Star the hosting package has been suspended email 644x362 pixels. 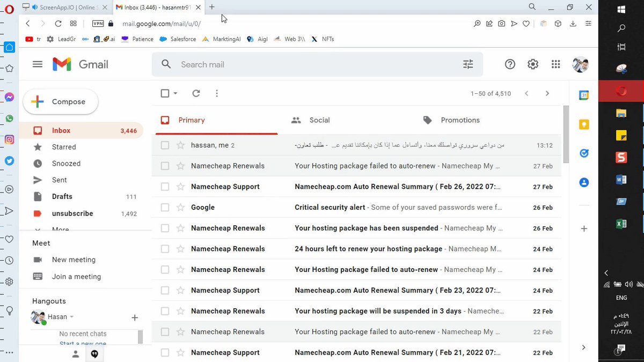(x=181, y=228)
